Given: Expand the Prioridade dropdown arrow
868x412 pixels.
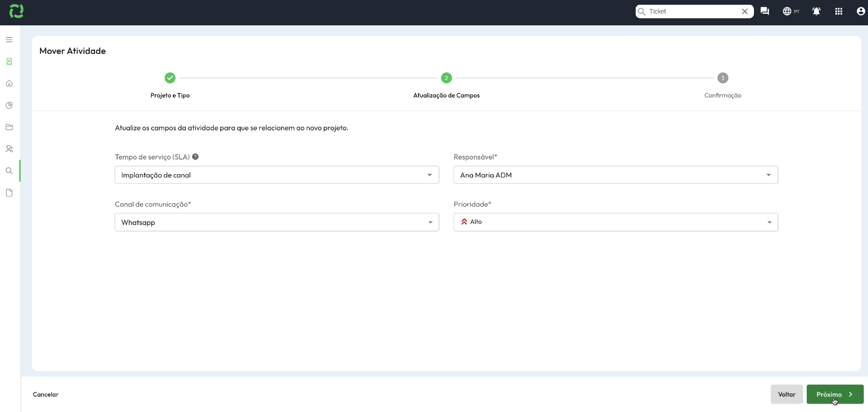Looking at the screenshot, I should click(x=769, y=222).
